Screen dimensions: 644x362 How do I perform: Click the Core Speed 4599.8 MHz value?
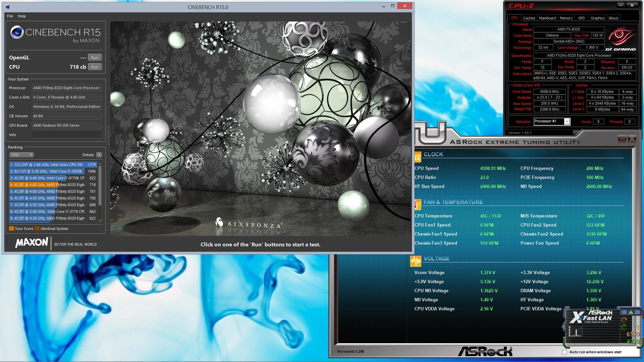[x=549, y=92]
